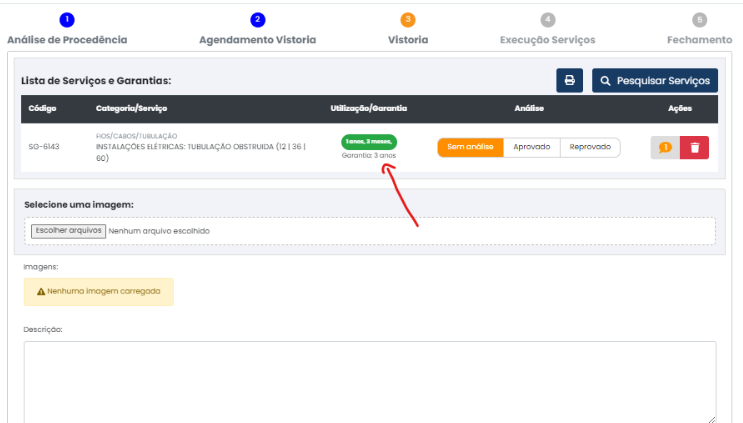Mark service as Reprovado
The width and height of the screenshot is (743, 423).
click(590, 147)
